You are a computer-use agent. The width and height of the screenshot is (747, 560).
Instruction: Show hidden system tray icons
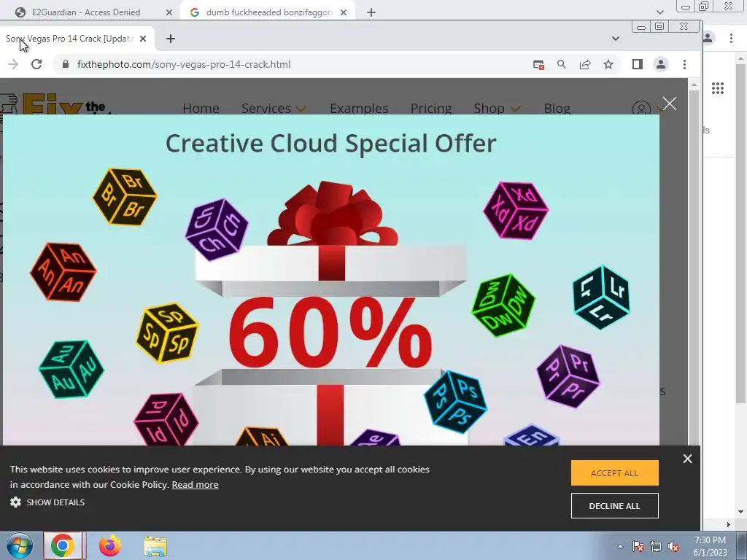620,546
